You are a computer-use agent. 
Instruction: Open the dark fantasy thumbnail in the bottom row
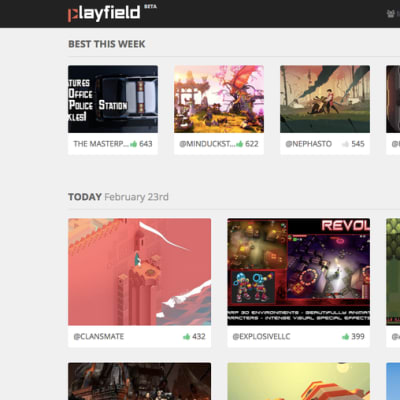tap(139, 381)
